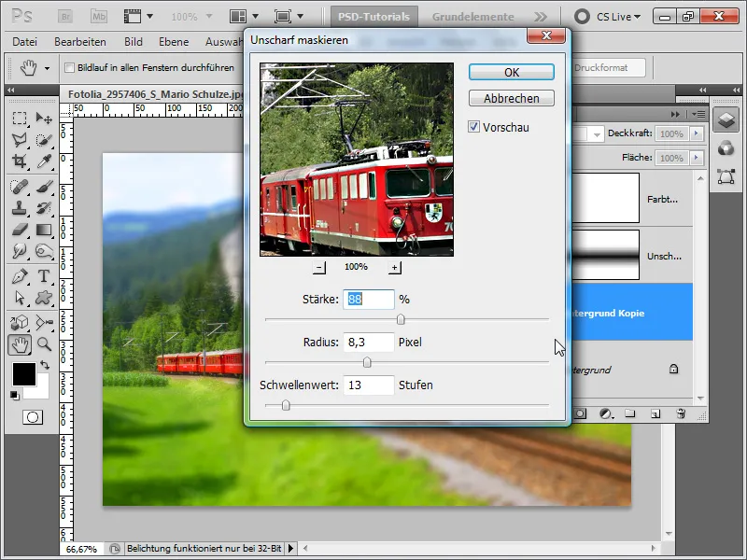The height and width of the screenshot is (560, 747).
Task: Create a new layer group
Action: pyautogui.click(x=630, y=413)
